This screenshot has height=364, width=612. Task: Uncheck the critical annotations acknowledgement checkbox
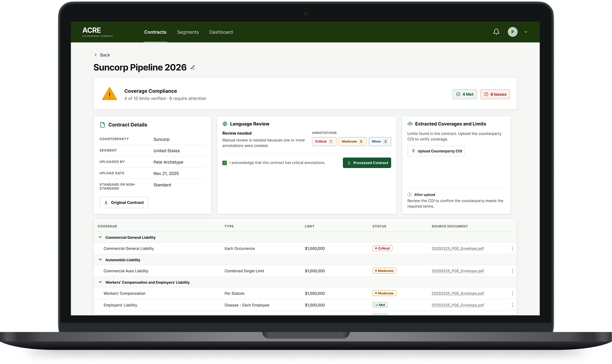(x=224, y=163)
